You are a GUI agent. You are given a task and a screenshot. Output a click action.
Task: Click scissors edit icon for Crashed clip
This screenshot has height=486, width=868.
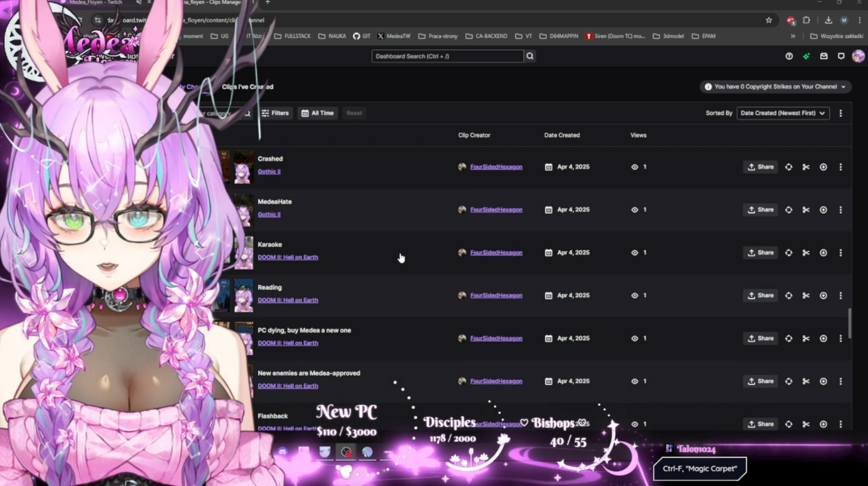806,167
